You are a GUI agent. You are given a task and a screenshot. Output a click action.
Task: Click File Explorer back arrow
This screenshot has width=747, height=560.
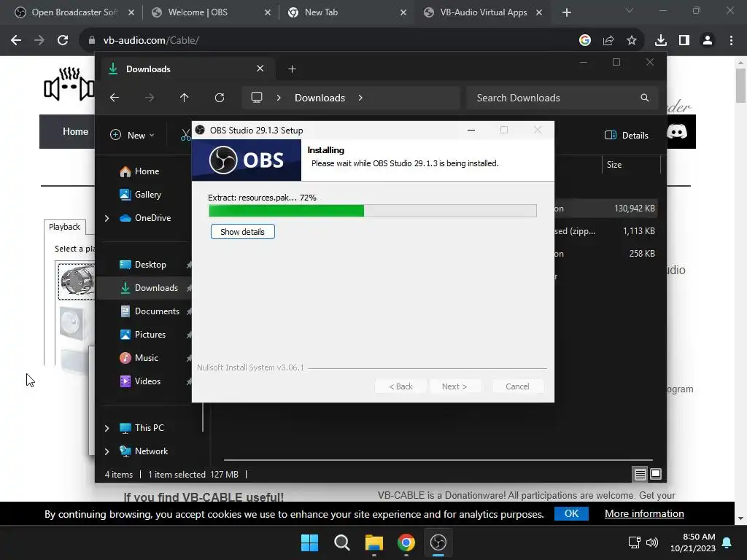(x=115, y=98)
